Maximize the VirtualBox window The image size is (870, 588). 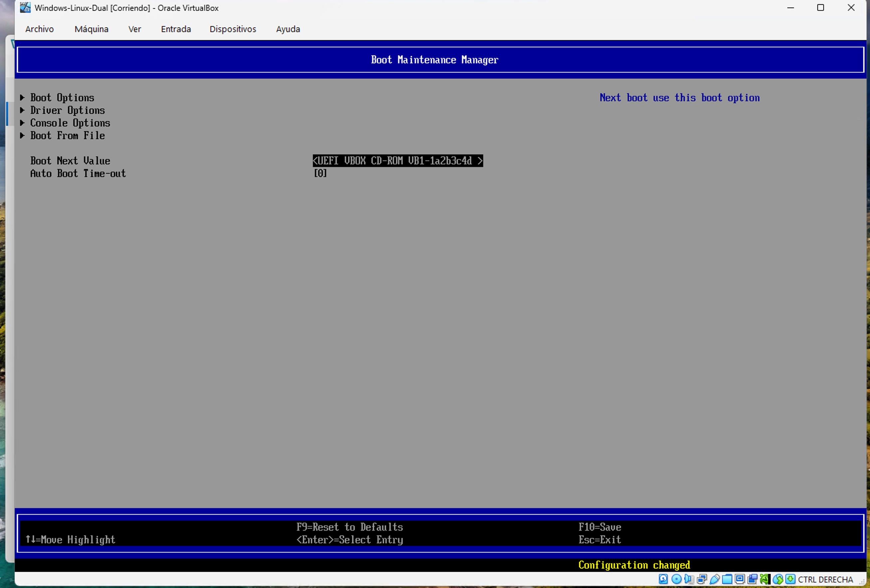point(820,8)
